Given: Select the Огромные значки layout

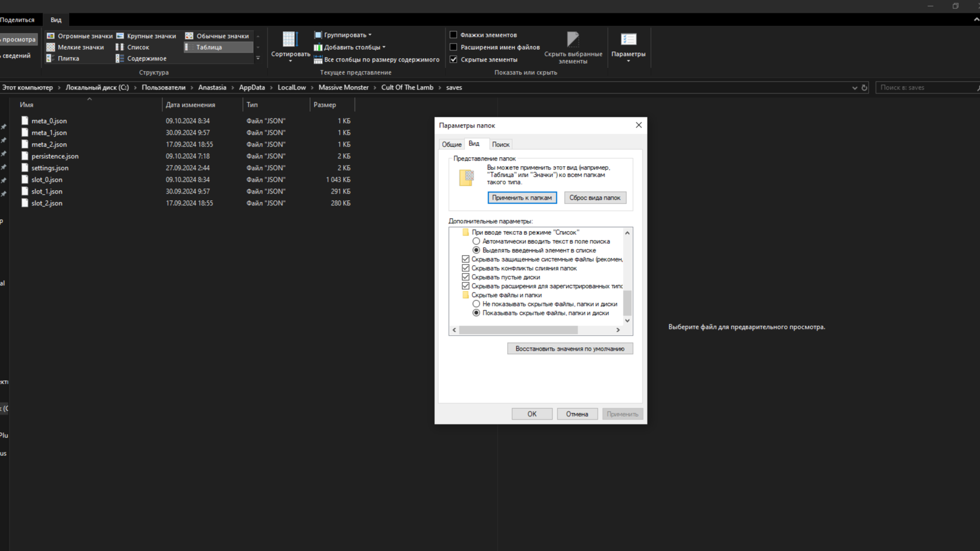Looking at the screenshot, I should tap(79, 36).
